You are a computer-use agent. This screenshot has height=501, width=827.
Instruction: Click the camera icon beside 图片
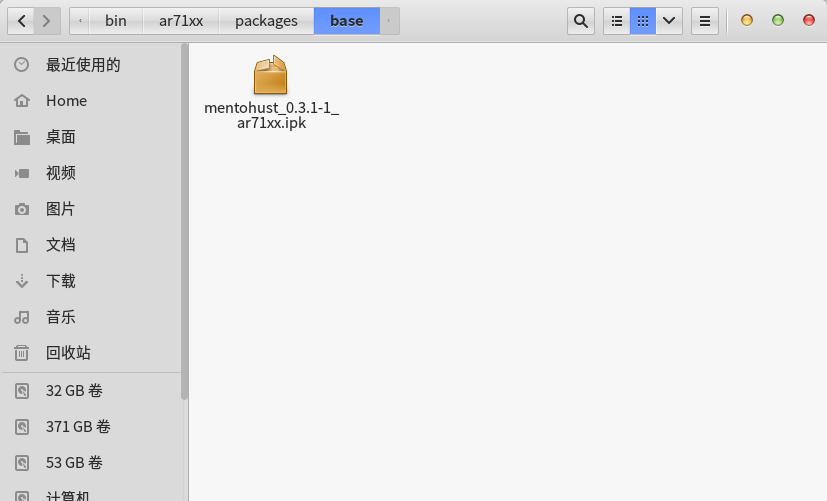(22, 209)
